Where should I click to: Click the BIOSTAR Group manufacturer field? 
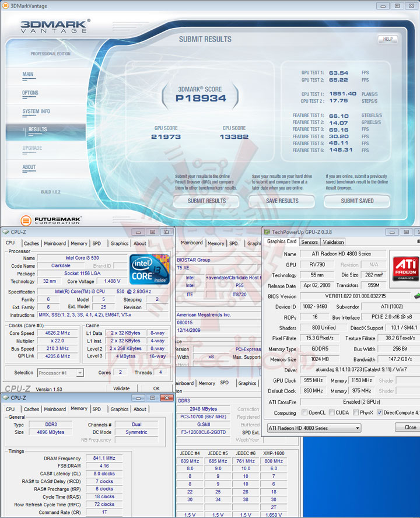(218, 260)
